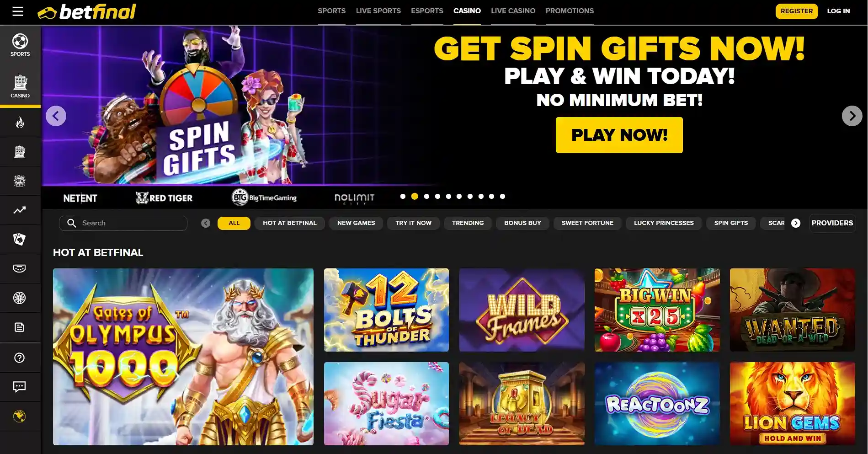Select the Sports soccer ball icon
Image resolution: width=868 pixels, height=454 pixels.
[x=20, y=42]
